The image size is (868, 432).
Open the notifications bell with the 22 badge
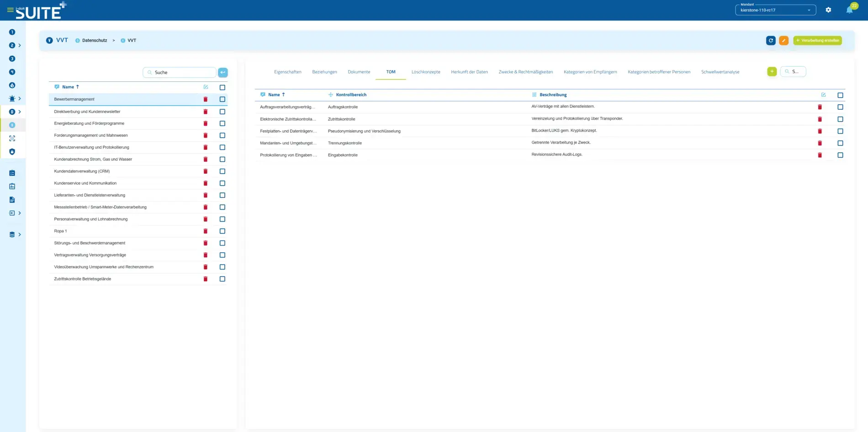(849, 10)
